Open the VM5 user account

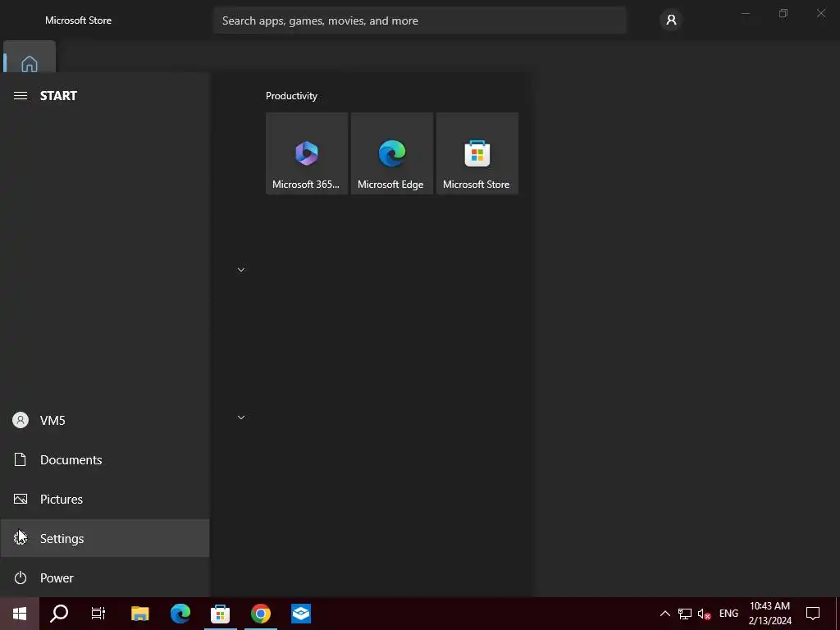105,421
